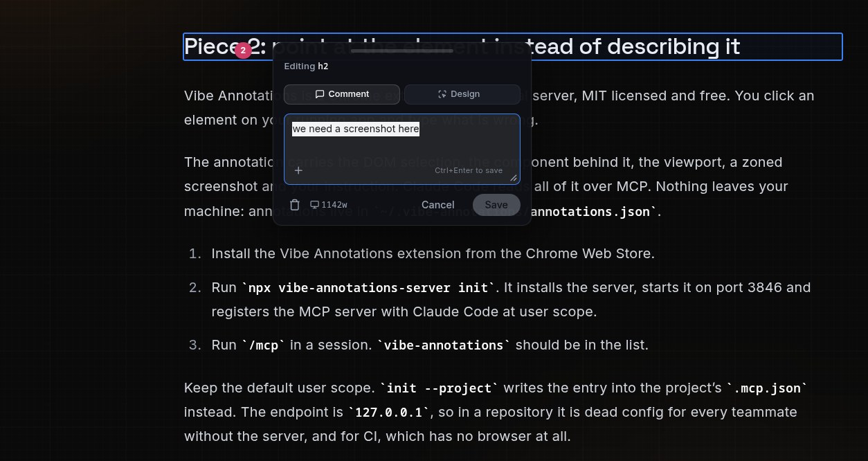The image size is (868, 461).
Task: Click 'Install the Vibe Annotations extension' list item
Action: 433,253
